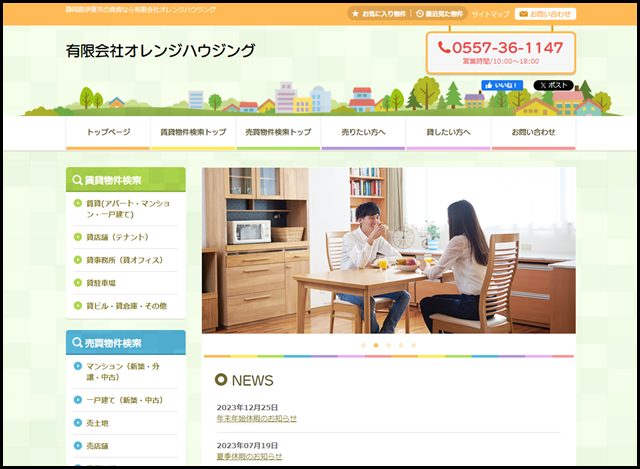Image resolution: width=640 pixels, height=469 pixels.
Task: Click the 有限会社オレンジハウジング site title
Action: point(160,51)
